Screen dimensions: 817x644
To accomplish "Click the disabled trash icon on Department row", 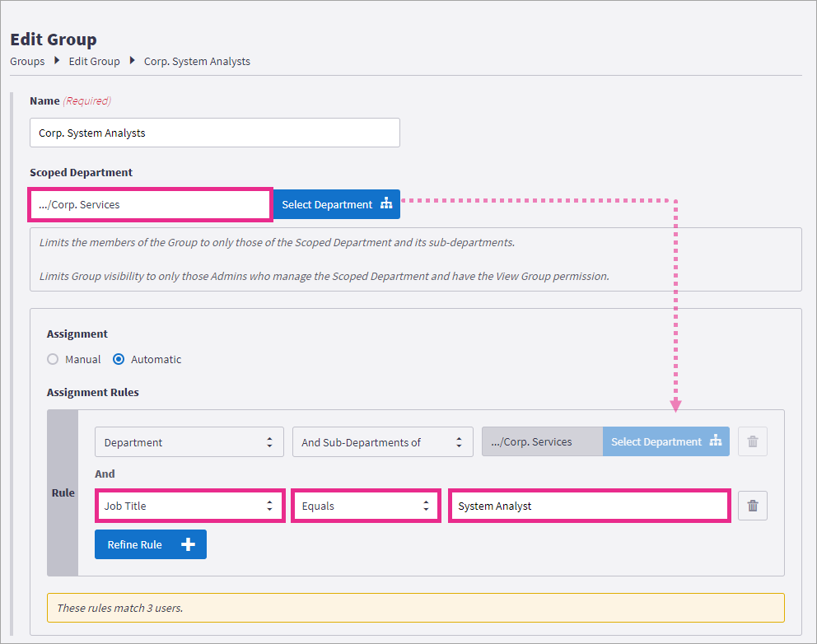I will click(x=753, y=442).
